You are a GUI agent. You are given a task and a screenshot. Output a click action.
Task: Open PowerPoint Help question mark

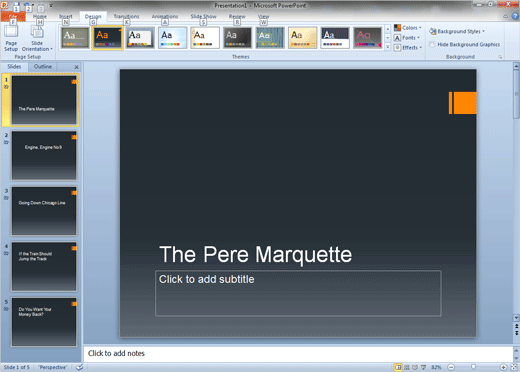pyautogui.click(x=515, y=16)
